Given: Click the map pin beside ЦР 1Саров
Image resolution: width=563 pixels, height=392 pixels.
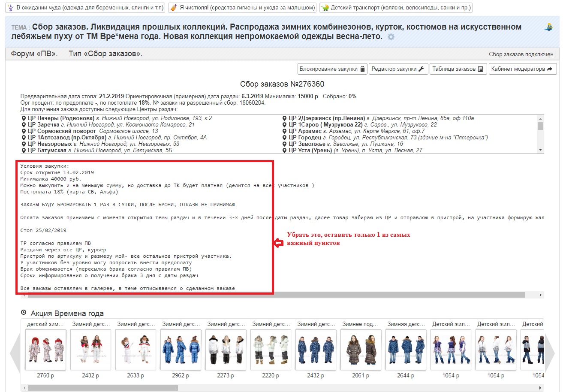Looking at the screenshot, I should 285,125.
